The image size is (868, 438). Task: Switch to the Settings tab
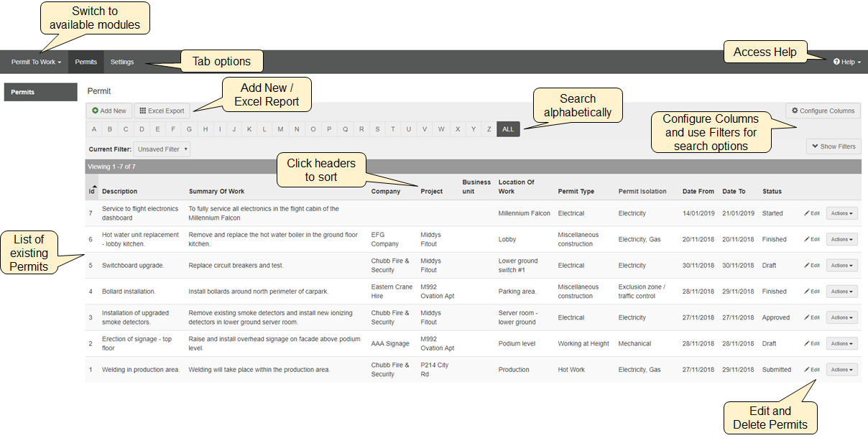coord(122,62)
